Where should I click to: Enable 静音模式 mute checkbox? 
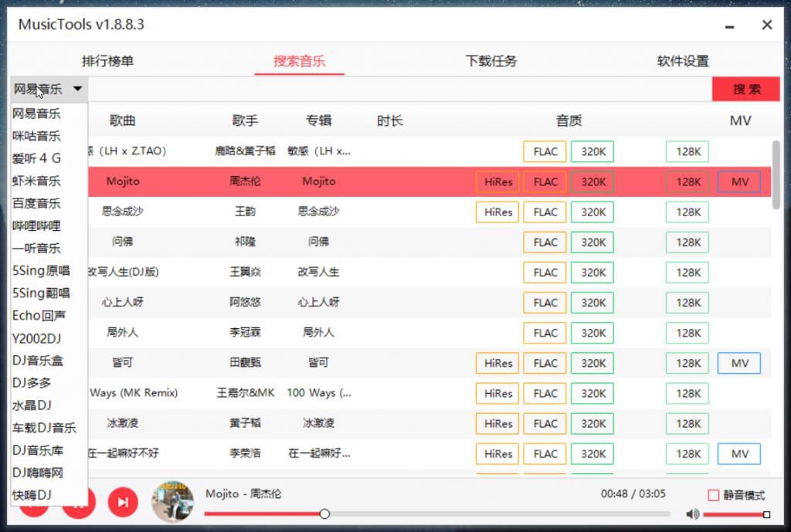(713, 496)
